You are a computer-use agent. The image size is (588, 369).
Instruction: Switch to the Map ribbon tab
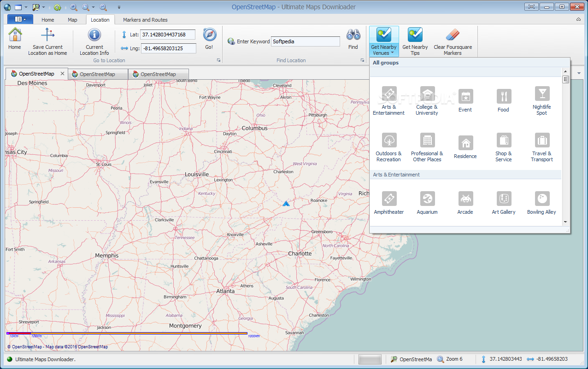pos(72,20)
